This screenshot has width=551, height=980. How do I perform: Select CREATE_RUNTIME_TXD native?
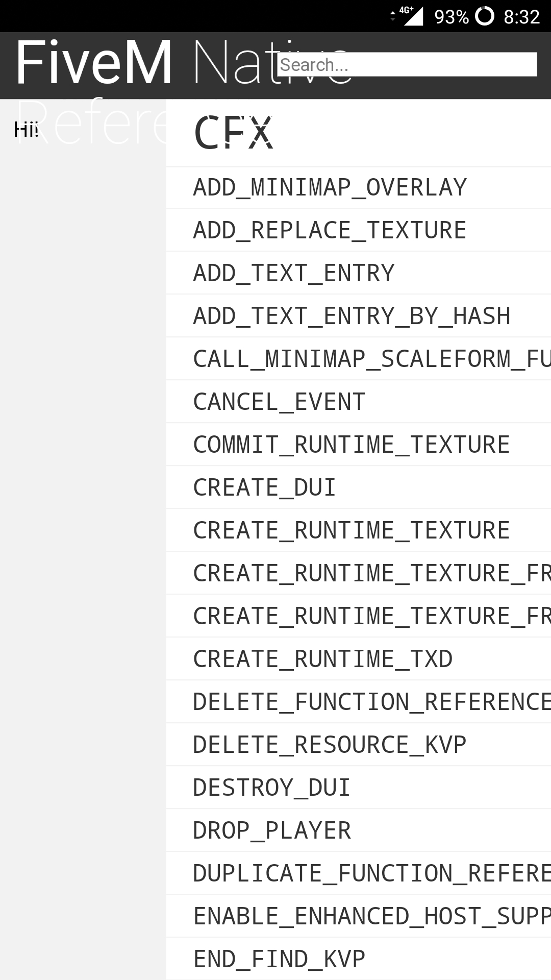coord(322,659)
